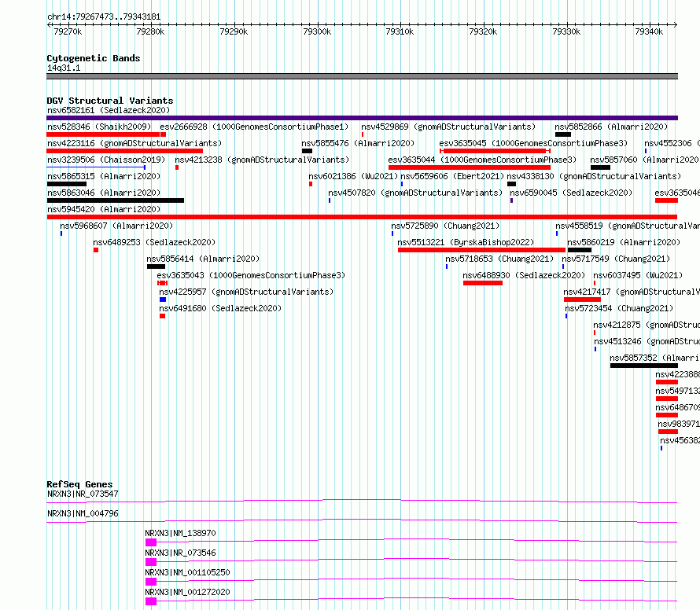Click nsv5717549 (Chuang2021) label
Image resolution: width=700 pixels, height=610 pixels.
click(x=616, y=259)
